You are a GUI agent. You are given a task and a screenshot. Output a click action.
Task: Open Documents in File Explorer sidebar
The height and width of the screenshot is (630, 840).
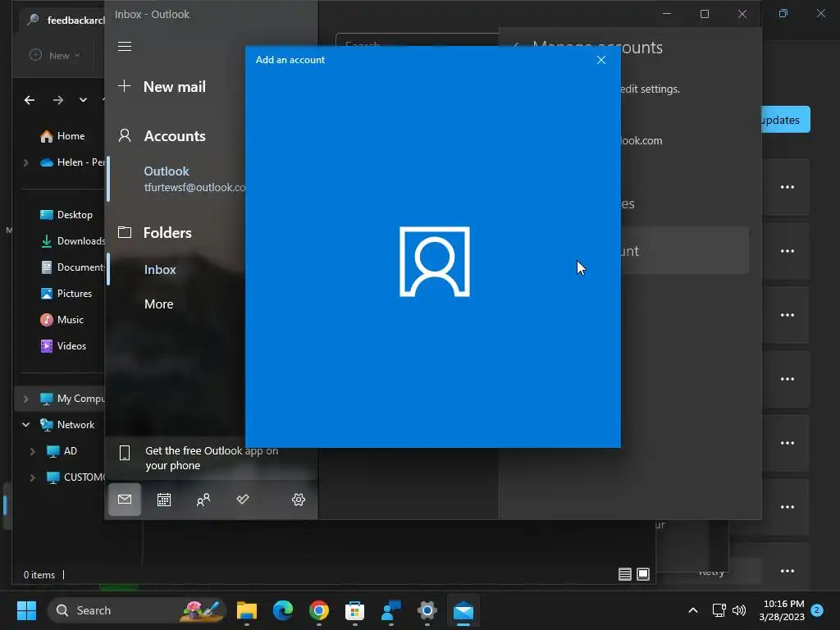[72, 267]
